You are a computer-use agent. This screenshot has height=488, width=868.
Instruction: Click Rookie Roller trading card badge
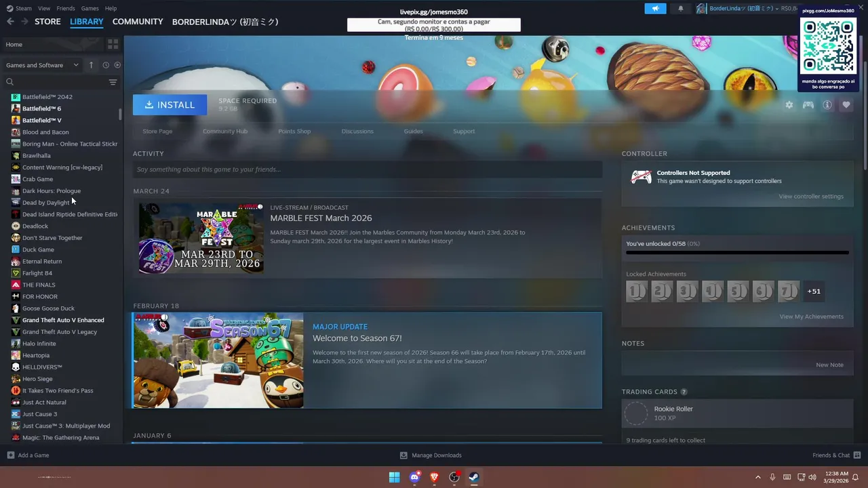click(636, 413)
